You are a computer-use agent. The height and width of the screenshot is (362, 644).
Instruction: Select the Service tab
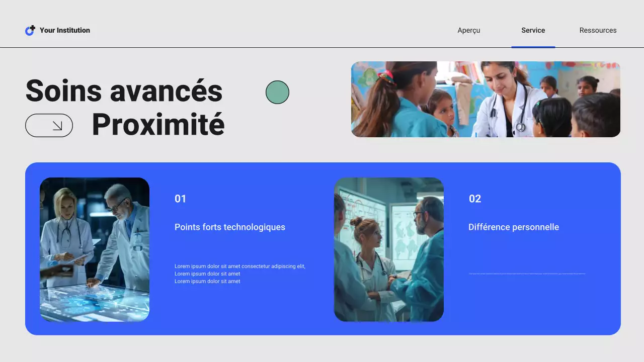[x=533, y=30]
